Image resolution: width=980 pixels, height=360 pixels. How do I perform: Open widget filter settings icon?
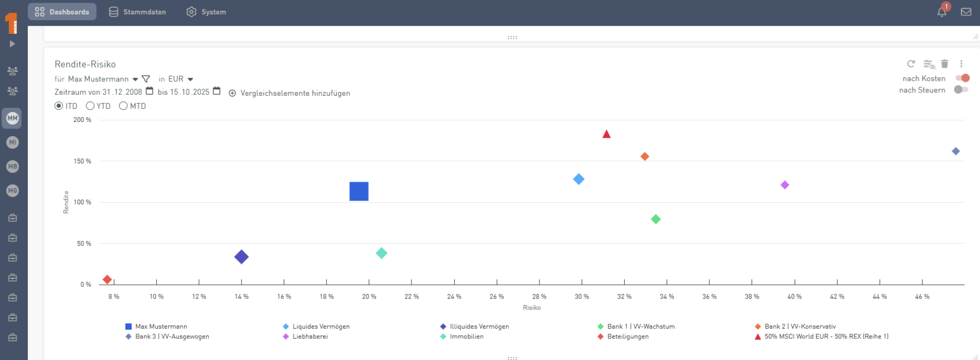pos(929,64)
